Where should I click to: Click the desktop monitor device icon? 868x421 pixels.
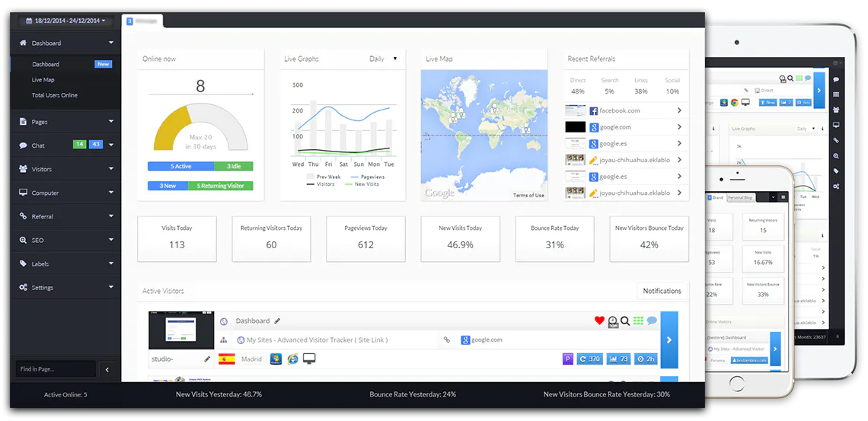309,359
